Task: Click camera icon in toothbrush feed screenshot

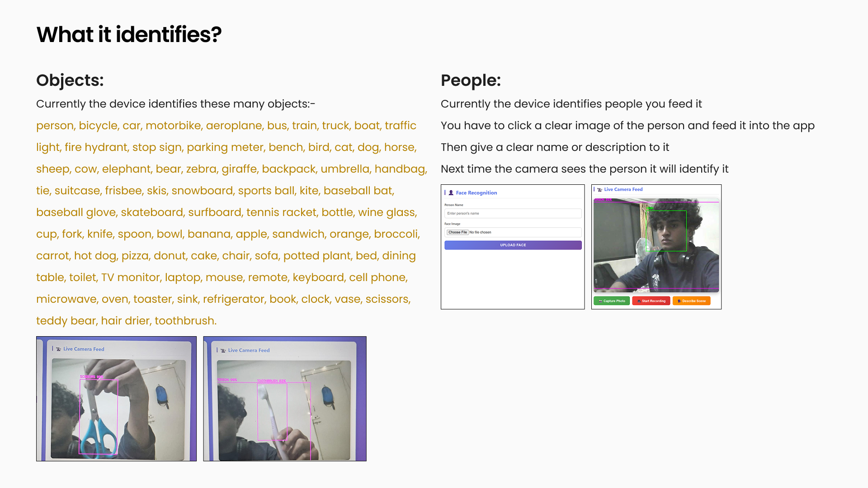Action: 223,351
